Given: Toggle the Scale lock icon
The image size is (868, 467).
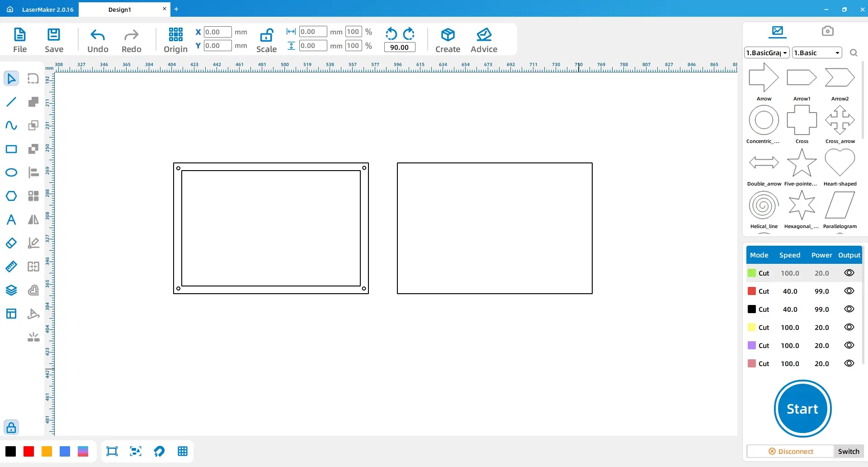Looking at the screenshot, I should 266,40.
